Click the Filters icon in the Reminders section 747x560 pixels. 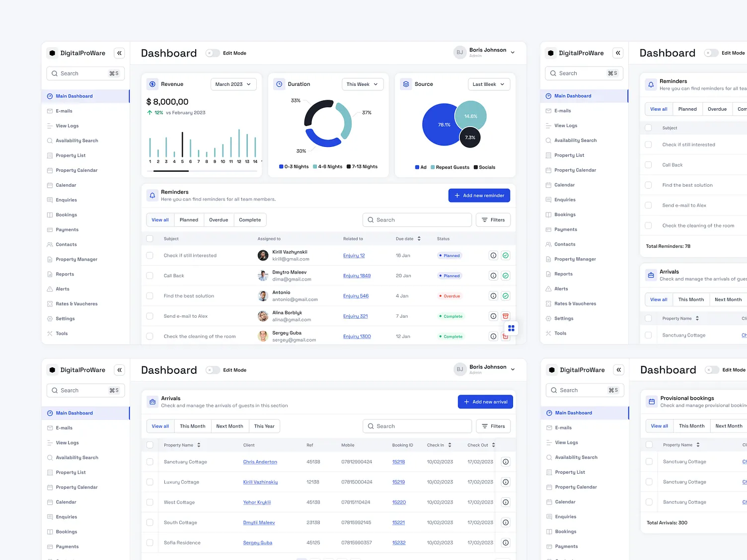click(493, 219)
